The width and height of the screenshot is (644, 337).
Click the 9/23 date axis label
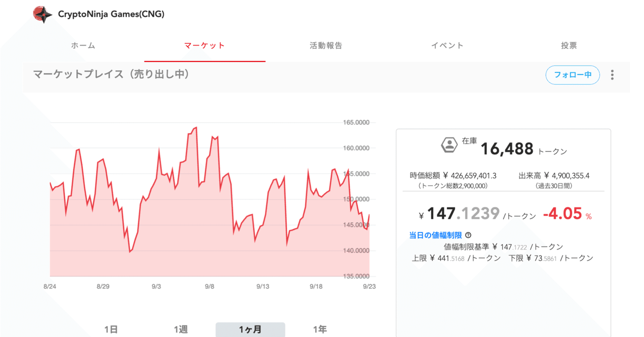[369, 286]
